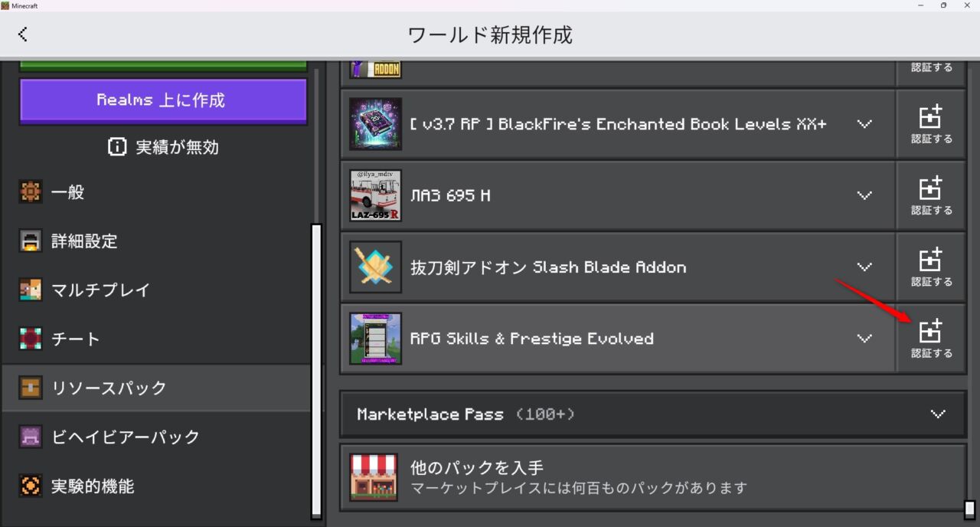Click the chest icon for resource packs
This screenshot has width=980, height=527.
tap(31, 388)
